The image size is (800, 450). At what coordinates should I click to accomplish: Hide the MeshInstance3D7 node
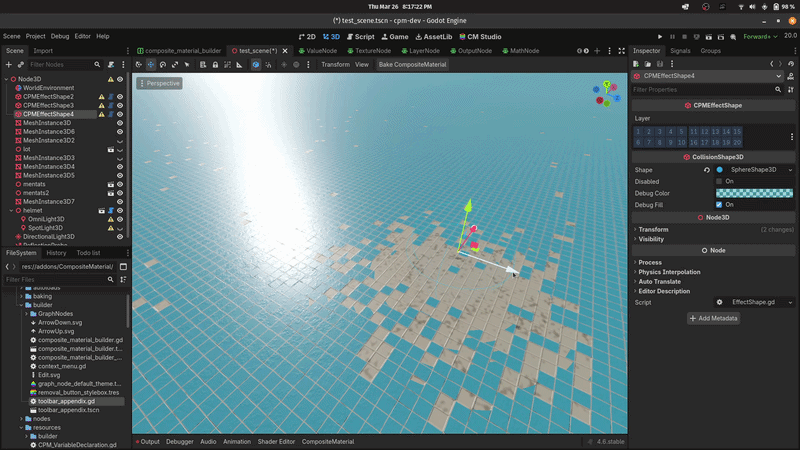click(120, 202)
